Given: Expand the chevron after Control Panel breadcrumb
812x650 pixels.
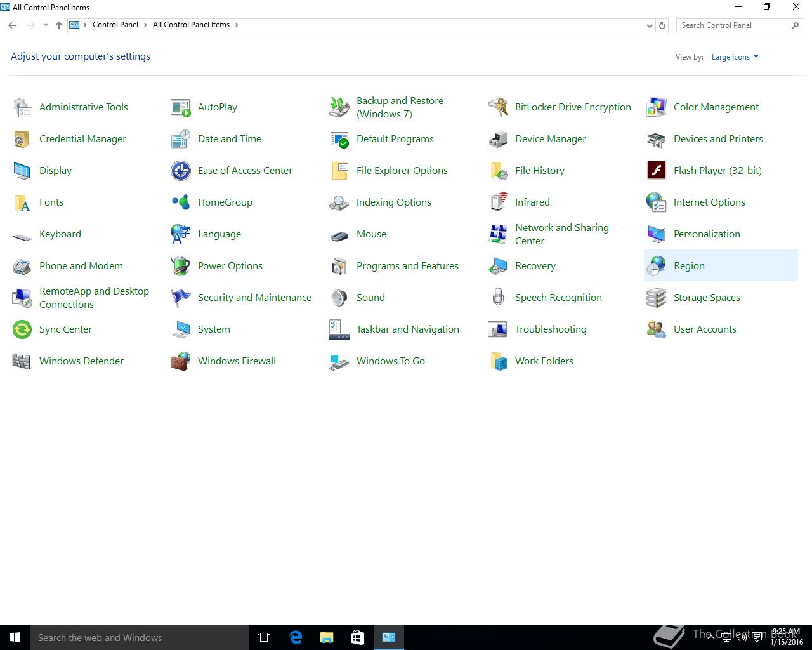Looking at the screenshot, I should pyautogui.click(x=145, y=25).
